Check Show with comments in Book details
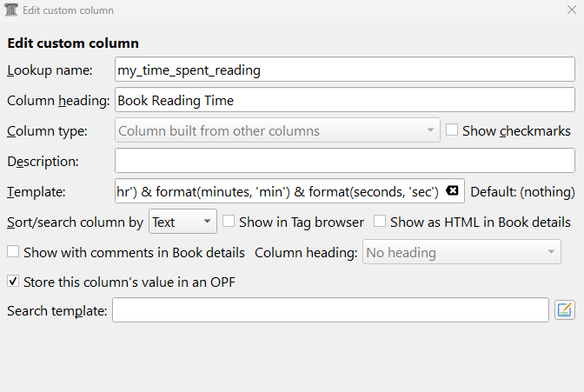The height and width of the screenshot is (392, 584). pyautogui.click(x=13, y=253)
